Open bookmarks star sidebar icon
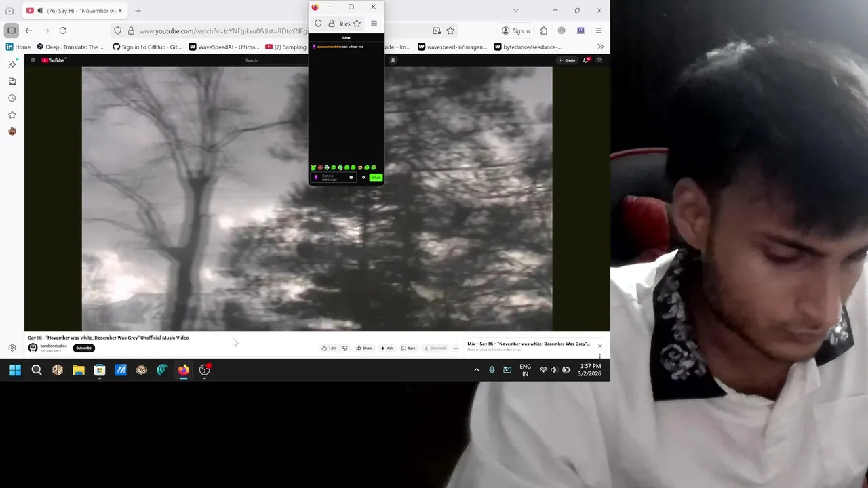 12,115
